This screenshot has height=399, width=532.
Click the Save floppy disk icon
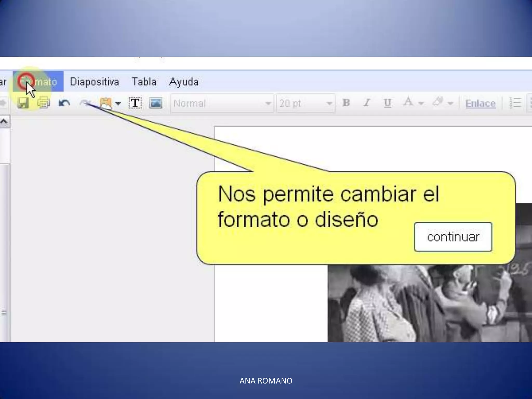click(x=23, y=103)
